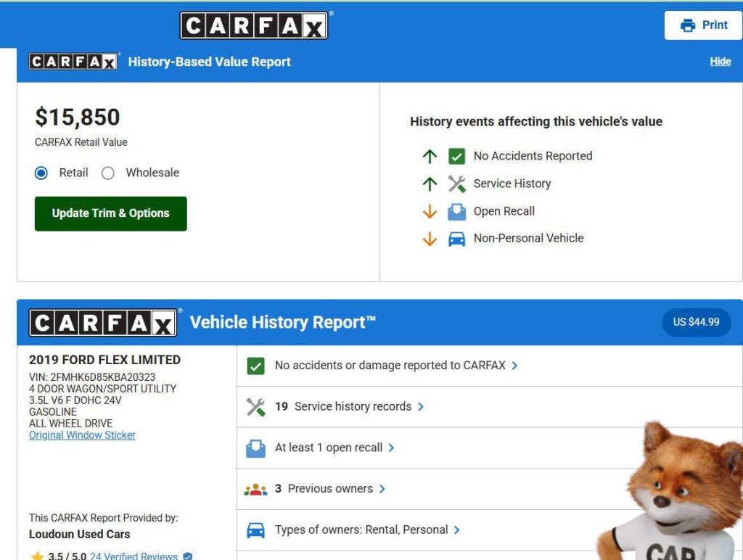Click the Vehicle History Report title

click(283, 323)
